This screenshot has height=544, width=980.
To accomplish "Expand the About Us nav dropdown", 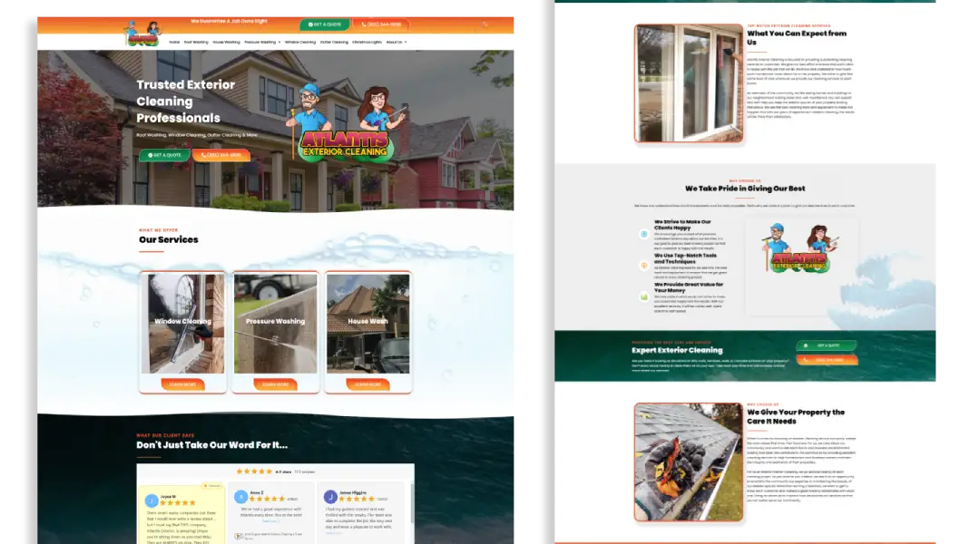I will (396, 42).
